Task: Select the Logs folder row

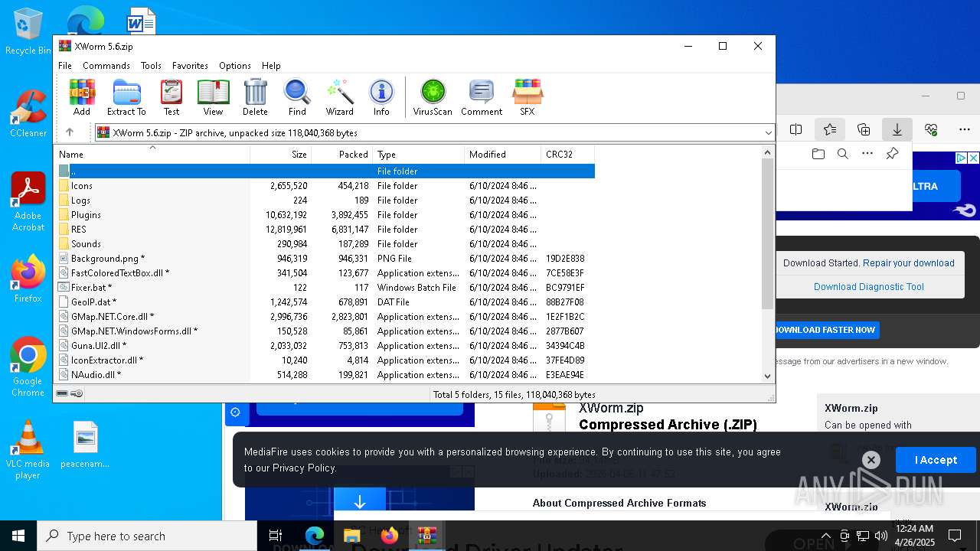Action: point(325,201)
